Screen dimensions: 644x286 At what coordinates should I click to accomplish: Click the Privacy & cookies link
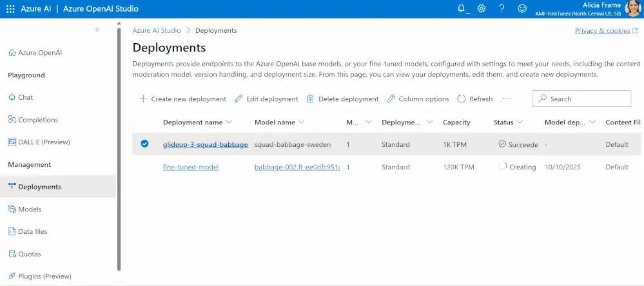click(x=603, y=31)
